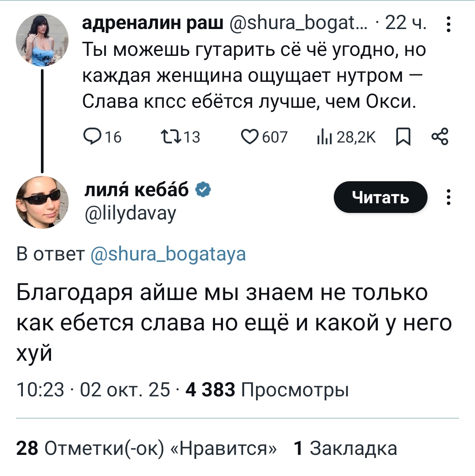This screenshot has height=476, width=475.
Task: Open адреналин раш profile avatar
Action: tap(42, 40)
